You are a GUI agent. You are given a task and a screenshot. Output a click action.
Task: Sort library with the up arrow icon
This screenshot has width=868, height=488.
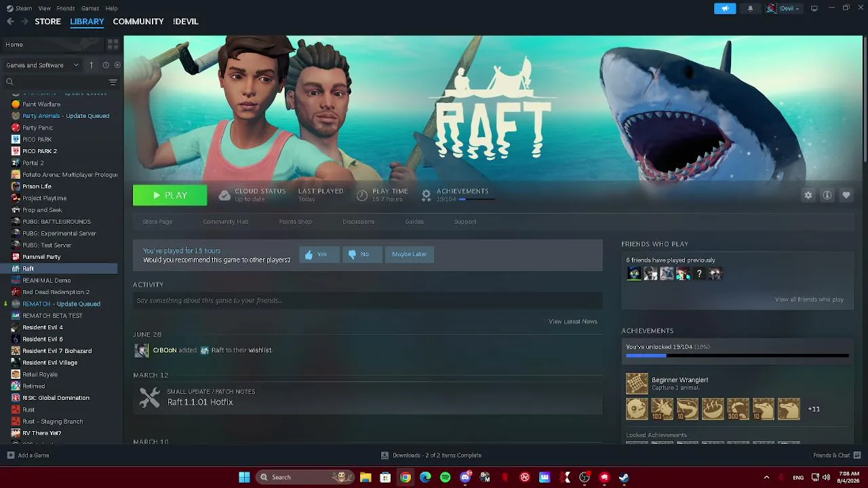[x=92, y=65]
